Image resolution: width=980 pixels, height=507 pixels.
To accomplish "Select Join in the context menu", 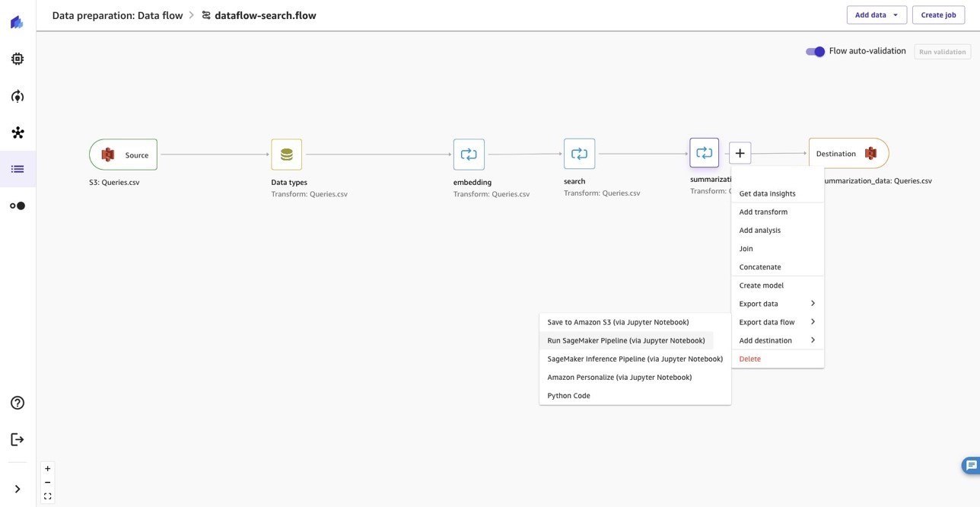I will (x=778, y=248).
